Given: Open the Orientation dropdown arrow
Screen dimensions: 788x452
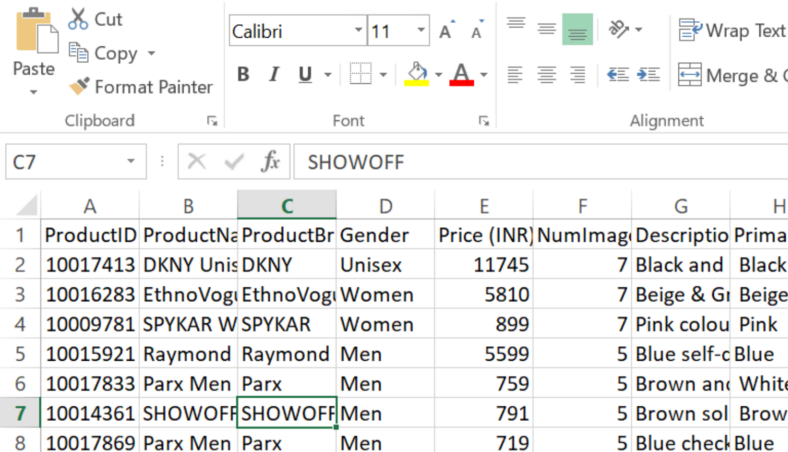Looking at the screenshot, I should pyautogui.click(x=638, y=30).
